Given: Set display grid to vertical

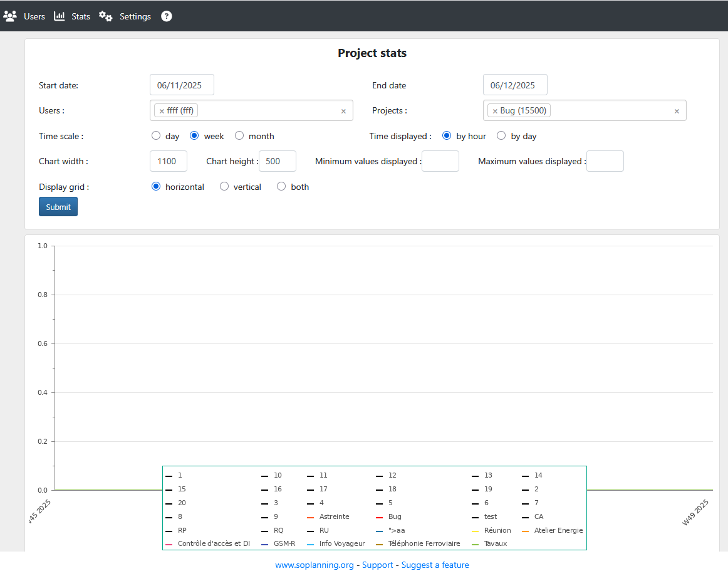Looking at the screenshot, I should click(224, 187).
